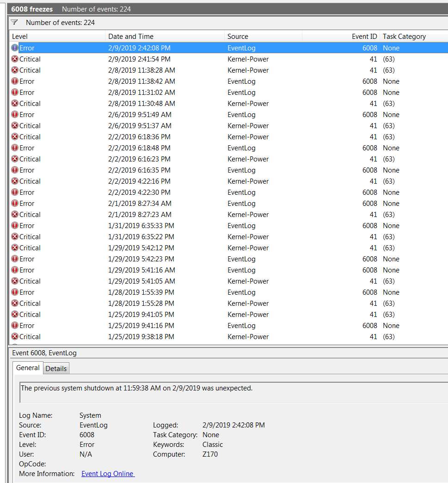This screenshot has height=483, width=448.
Task: Select date cell 1/29/2019 5:41:05 AM
Action: [141, 281]
